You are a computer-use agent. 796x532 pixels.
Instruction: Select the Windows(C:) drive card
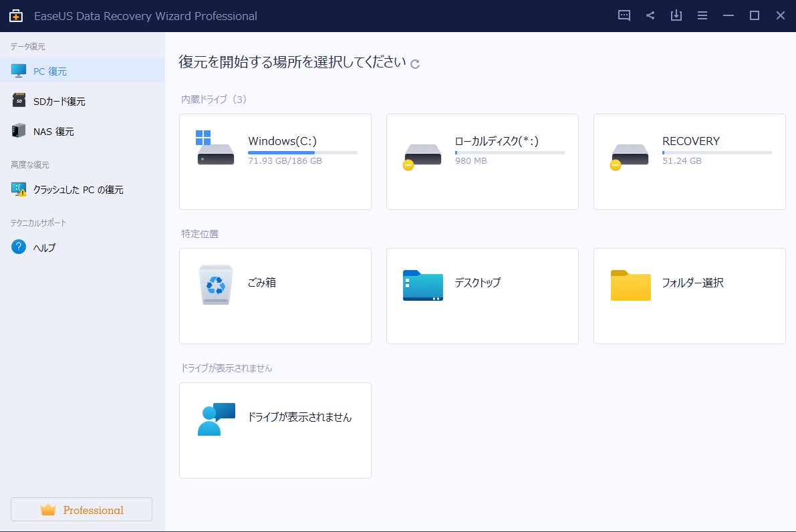point(275,162)
